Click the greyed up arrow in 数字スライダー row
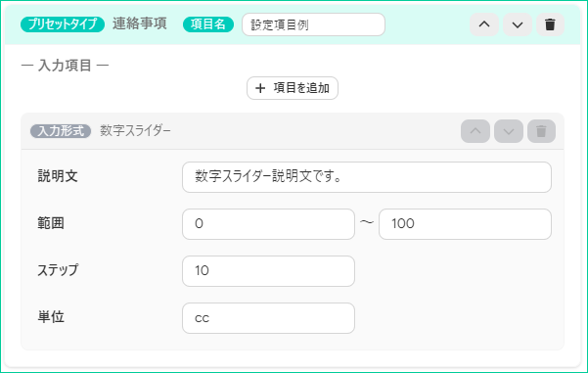This screenshot has height=373, width=588. [x=475, y=131]
